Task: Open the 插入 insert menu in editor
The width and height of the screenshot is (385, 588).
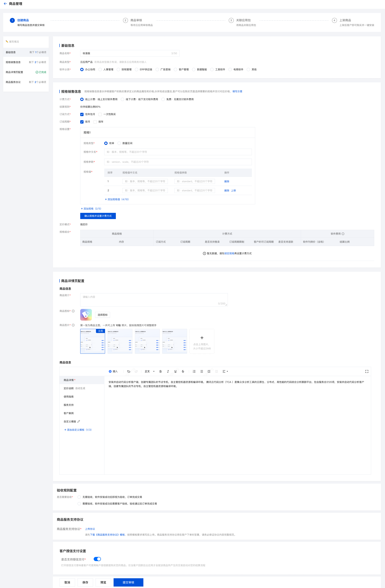Action: tap(113, 371)
